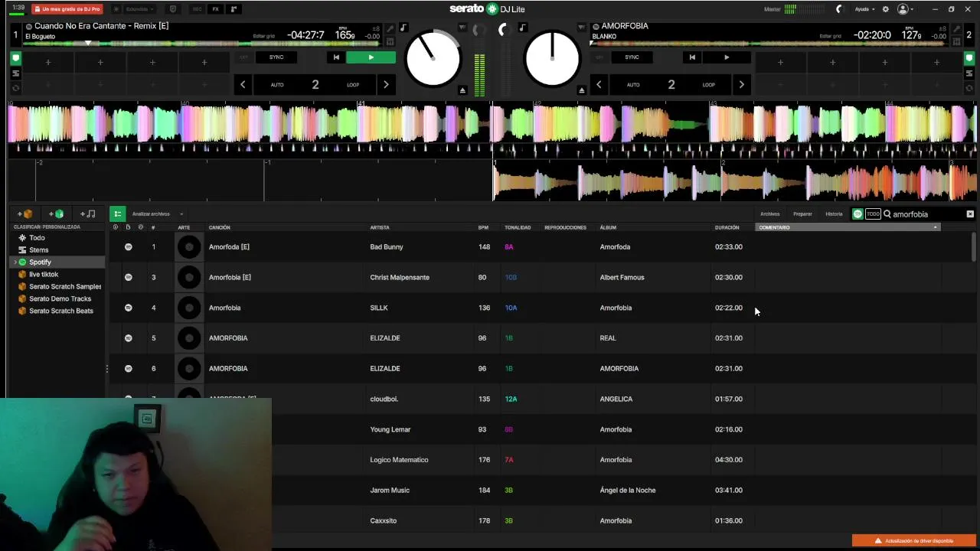
Task: Enable LOOP on deck 1
Action: tap(353, 85)
